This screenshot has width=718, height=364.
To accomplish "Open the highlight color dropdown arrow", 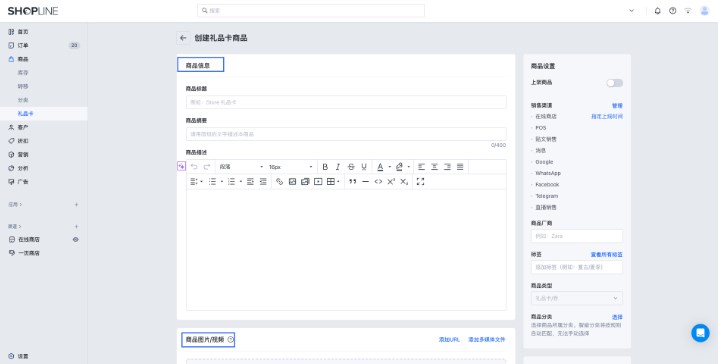I will (408, 167).
